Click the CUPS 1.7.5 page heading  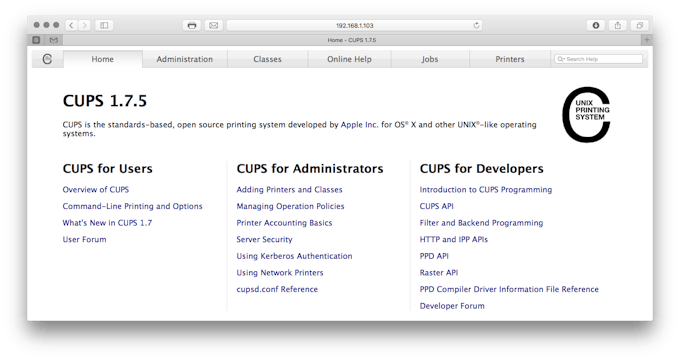coord(105,101)
